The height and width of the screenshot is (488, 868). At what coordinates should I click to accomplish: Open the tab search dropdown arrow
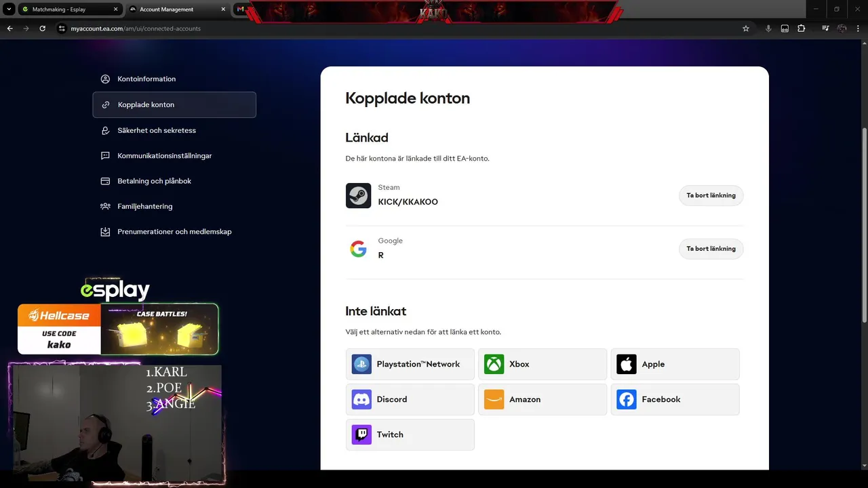pos(9,9)
